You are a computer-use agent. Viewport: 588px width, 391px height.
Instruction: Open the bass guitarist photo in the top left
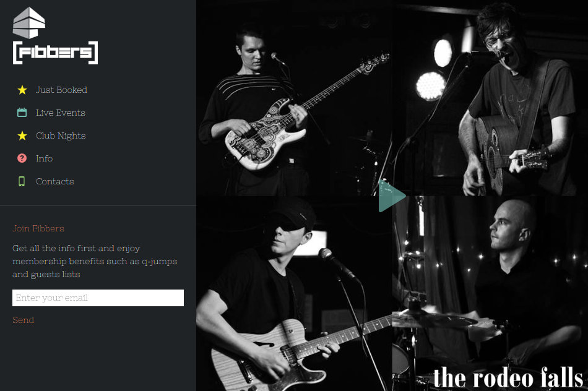(294, 98)
